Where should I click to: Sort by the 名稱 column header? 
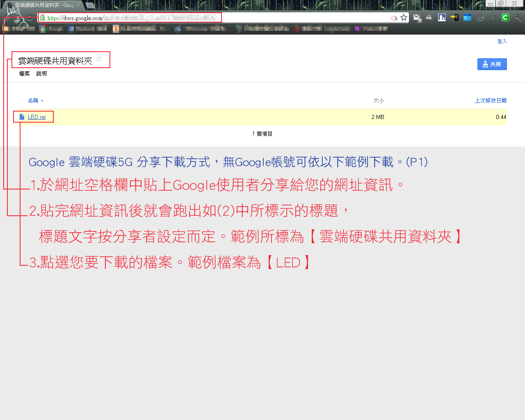(x=33, y=100)
